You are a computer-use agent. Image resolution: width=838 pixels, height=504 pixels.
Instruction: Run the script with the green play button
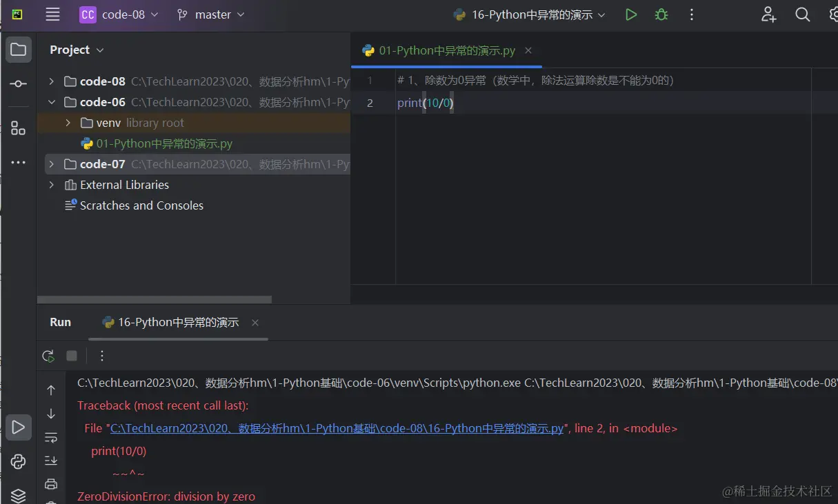click(630, 14)
